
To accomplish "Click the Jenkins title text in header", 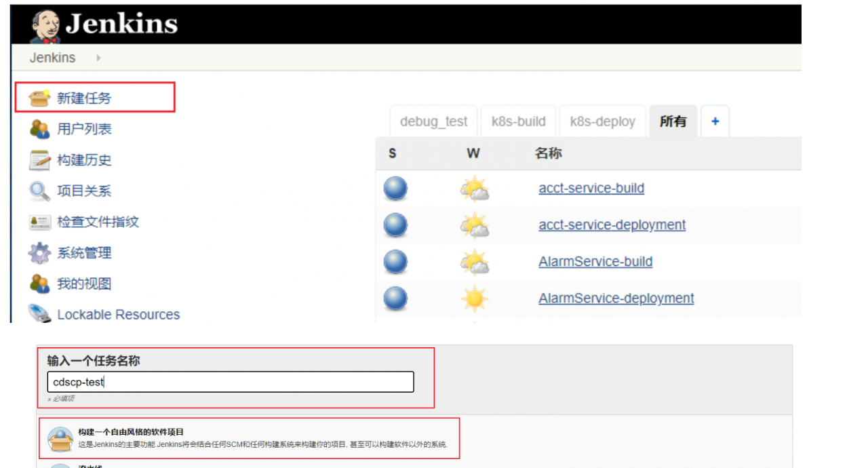I will 122,24.
